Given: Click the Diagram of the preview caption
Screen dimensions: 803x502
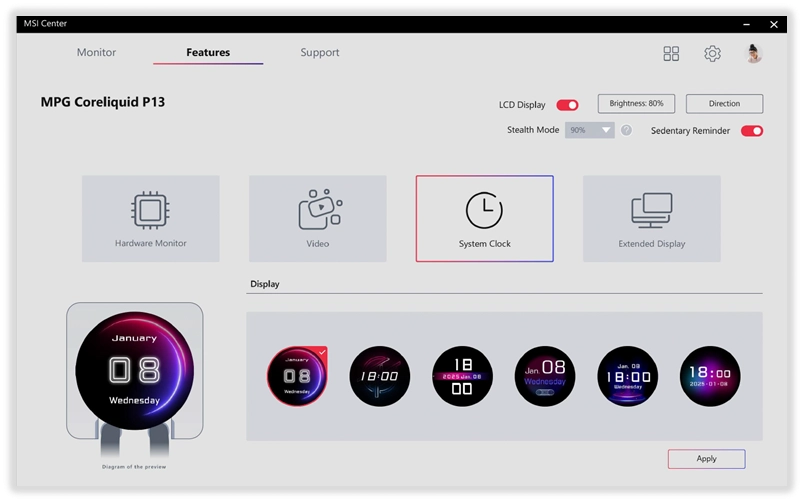Looking at the screenshot, I should point(134,467).
